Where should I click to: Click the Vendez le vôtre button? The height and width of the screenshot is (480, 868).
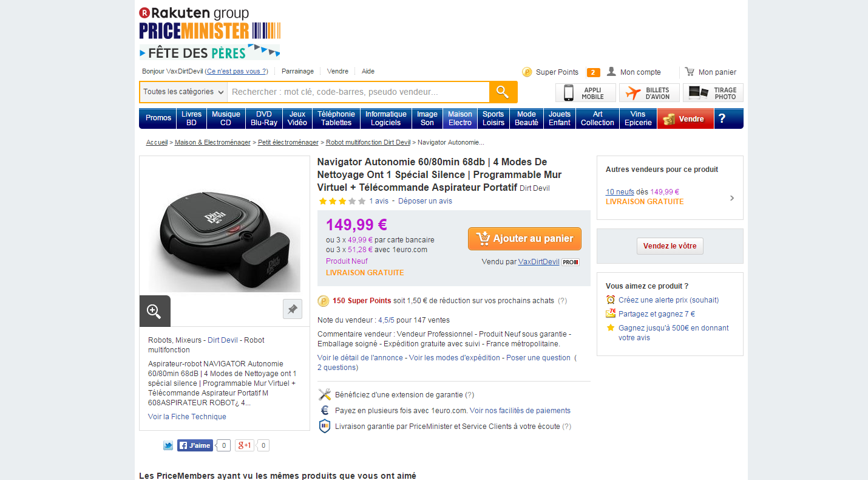click(x=670, y=246)
